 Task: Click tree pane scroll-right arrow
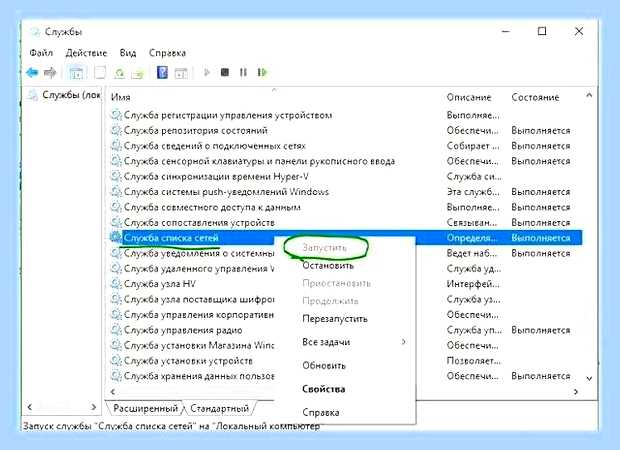point(93,407)
